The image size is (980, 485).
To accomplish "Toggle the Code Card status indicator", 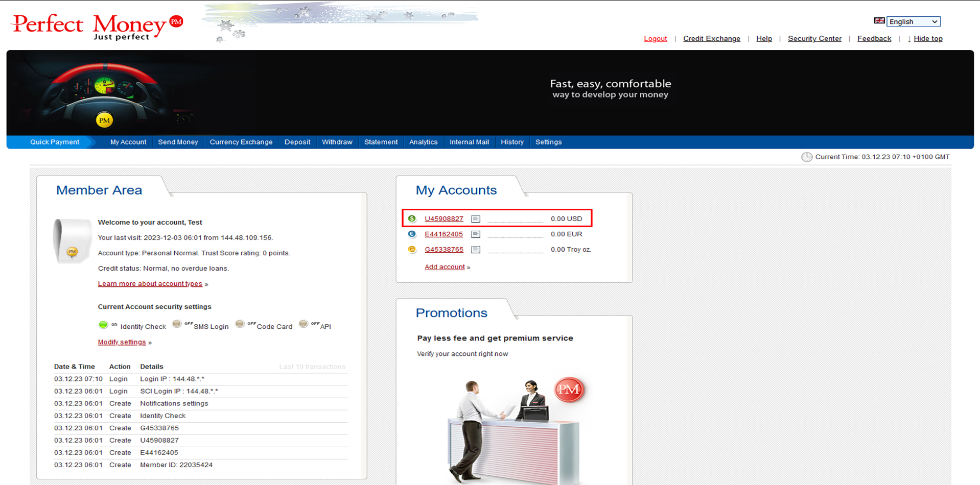I will [x=240, y=324].
